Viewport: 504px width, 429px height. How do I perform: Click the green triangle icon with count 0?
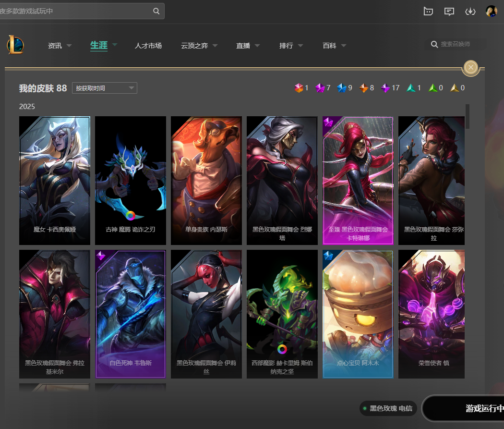pos(432,88)
